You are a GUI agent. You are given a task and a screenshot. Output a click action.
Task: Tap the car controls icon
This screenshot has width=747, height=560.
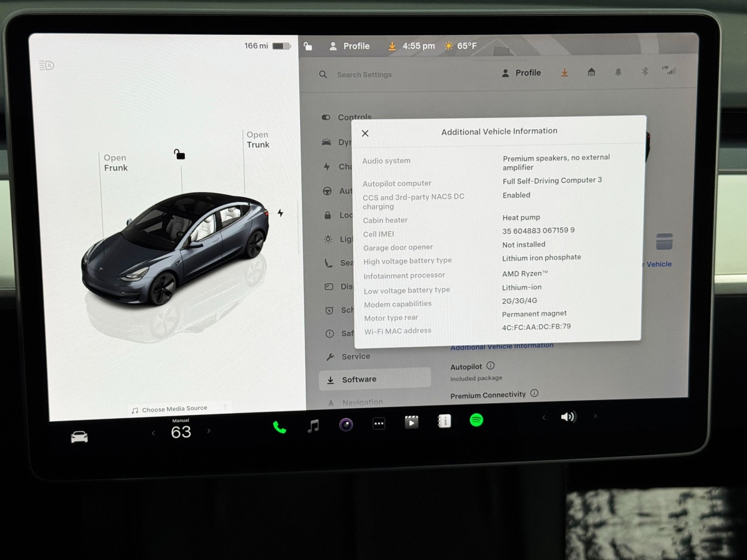79,437
